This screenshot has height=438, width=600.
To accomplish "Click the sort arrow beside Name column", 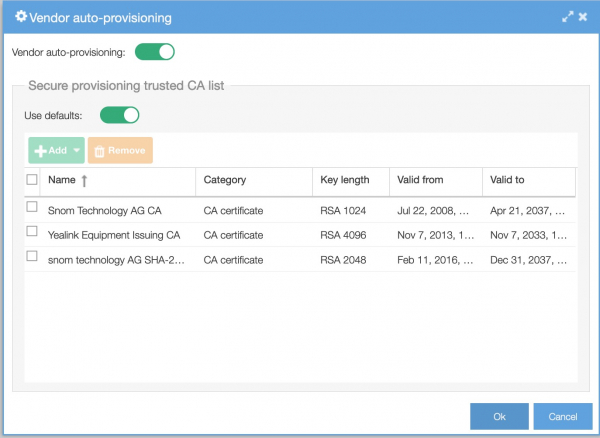I will tap(84, 181).
